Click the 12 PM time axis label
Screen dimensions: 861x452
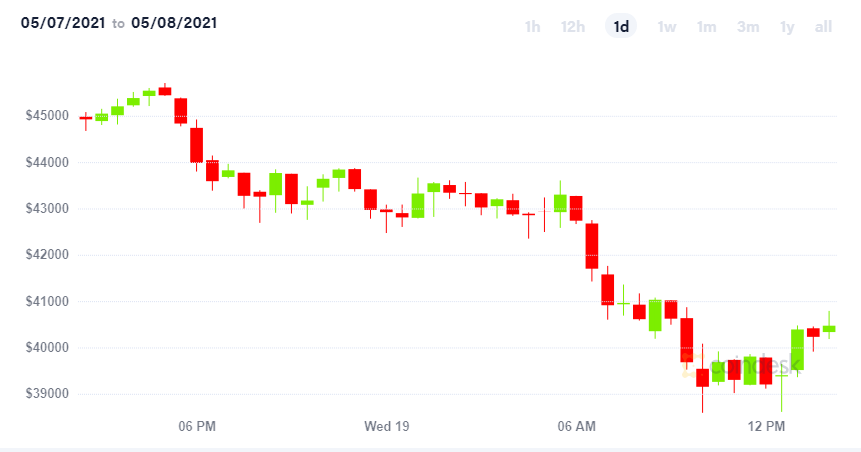pyautogui.click(x=767, y=426)
